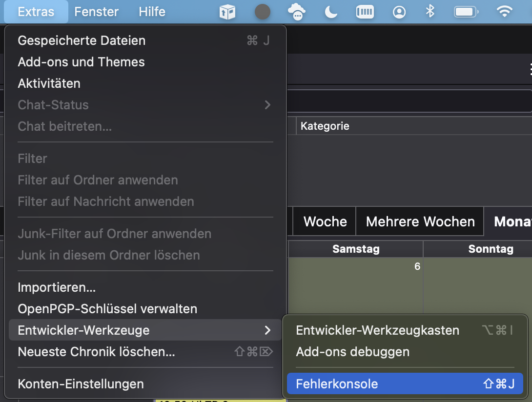532x402 pixels.
Task: Open the Bluetooth menu bar icon
Action: pos(430,12)
